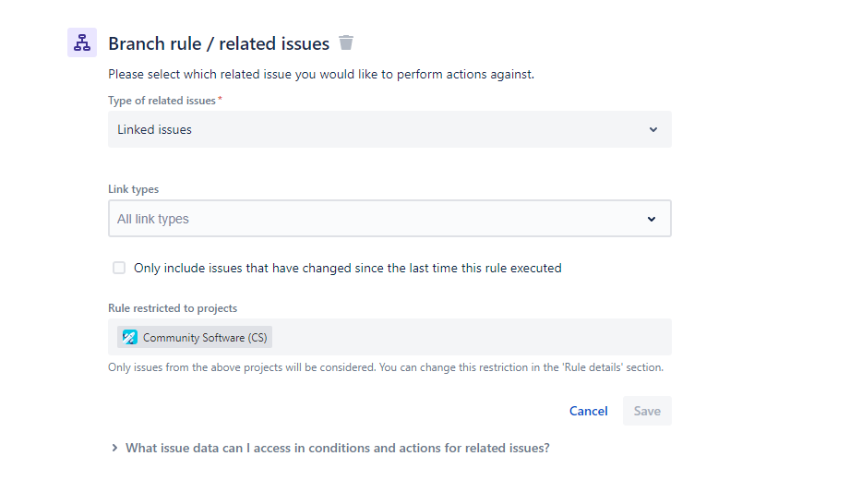
Task: Click the 'Link types' field label
Action: pyautogui.click(x=133, y=189)
